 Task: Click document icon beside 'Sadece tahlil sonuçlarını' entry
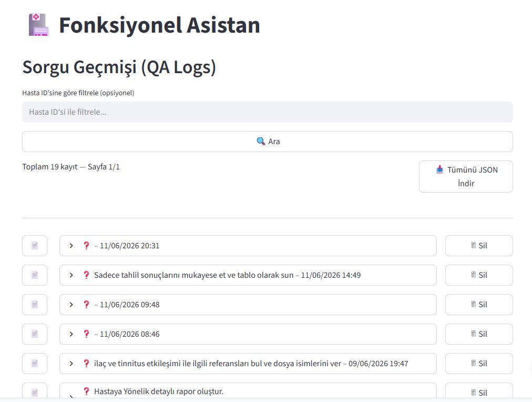(x=35, y=275)
